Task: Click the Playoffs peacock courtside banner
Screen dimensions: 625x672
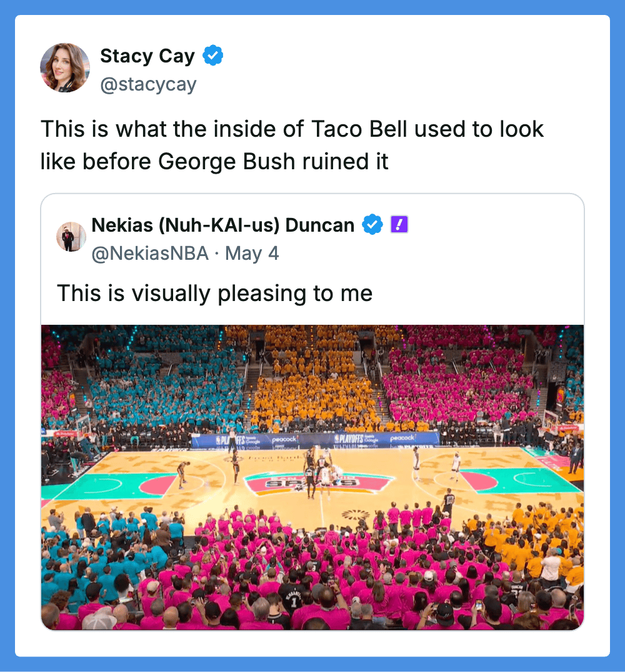Action: click(315, 440)
